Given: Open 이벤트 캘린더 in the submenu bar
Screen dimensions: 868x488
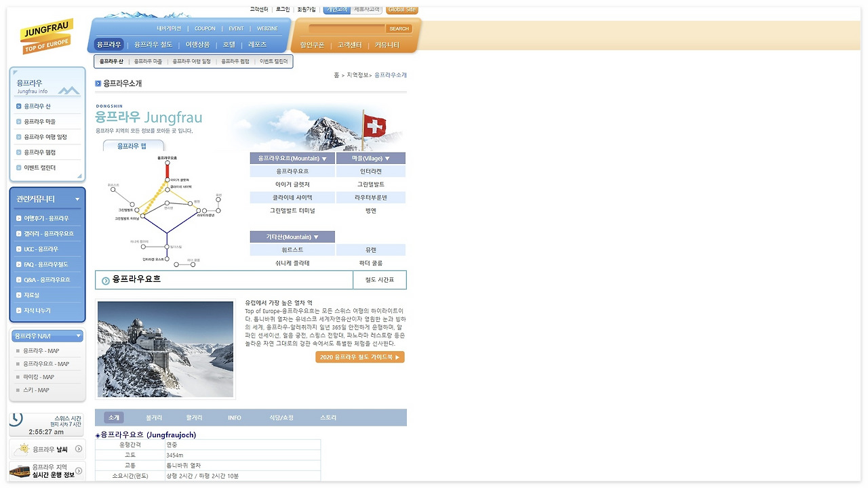Looking at the screenshot, I should click(274, 62).
